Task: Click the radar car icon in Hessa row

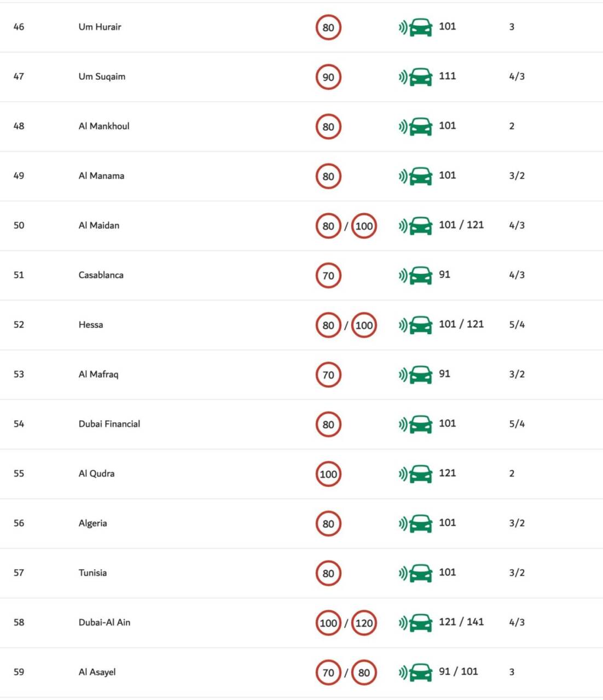Action: [x=415, y=325]
